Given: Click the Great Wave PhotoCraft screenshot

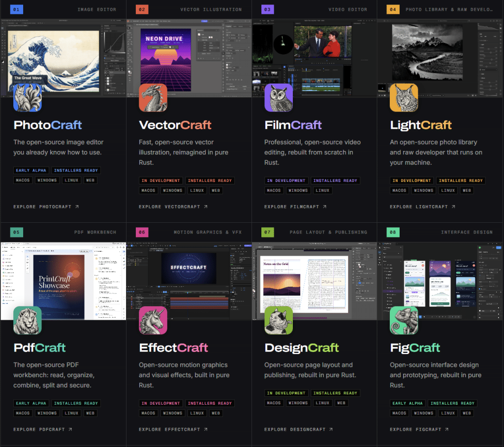Looking at the screenshot, I should (x=63, y=58).
